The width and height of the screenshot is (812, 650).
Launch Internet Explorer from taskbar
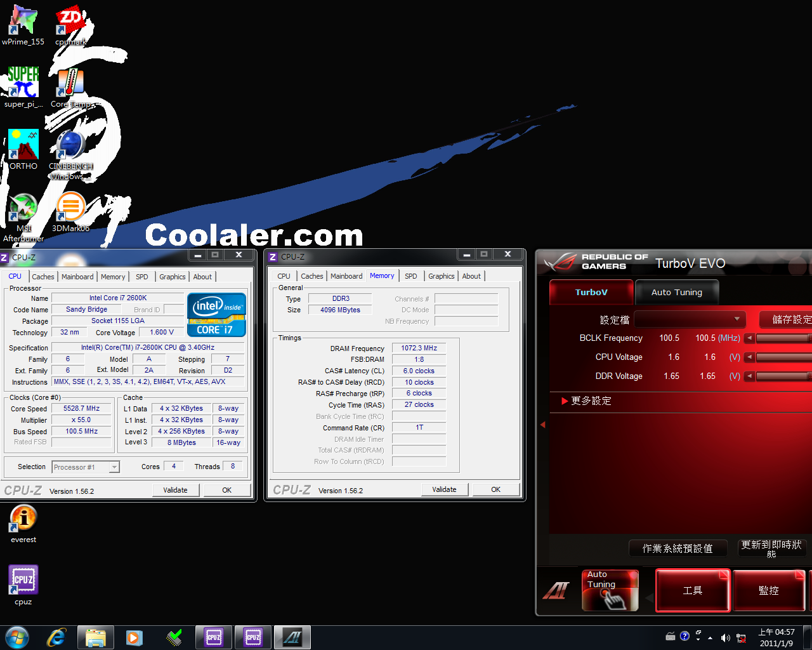pos(56,637)
